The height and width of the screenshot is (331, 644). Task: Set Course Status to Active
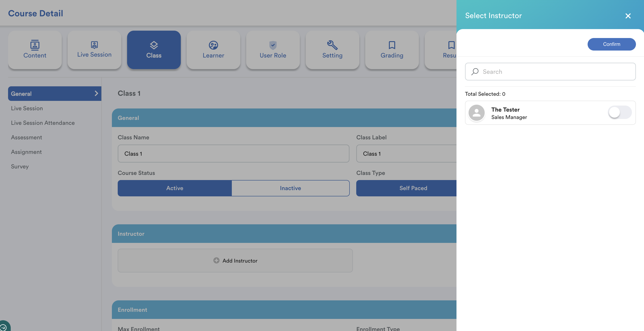[175, 188]
